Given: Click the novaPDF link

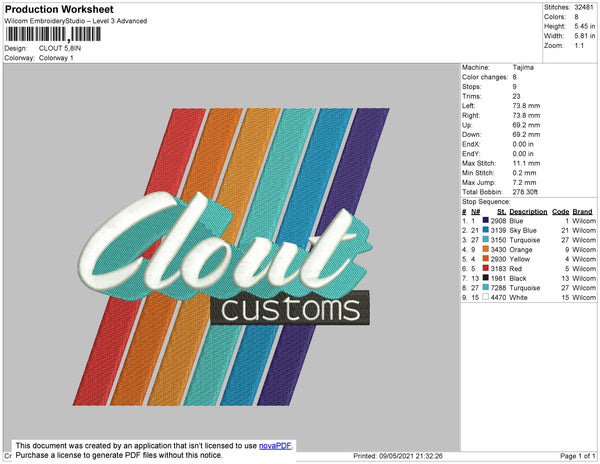Looking at the screenshot, I should point(275,446).
